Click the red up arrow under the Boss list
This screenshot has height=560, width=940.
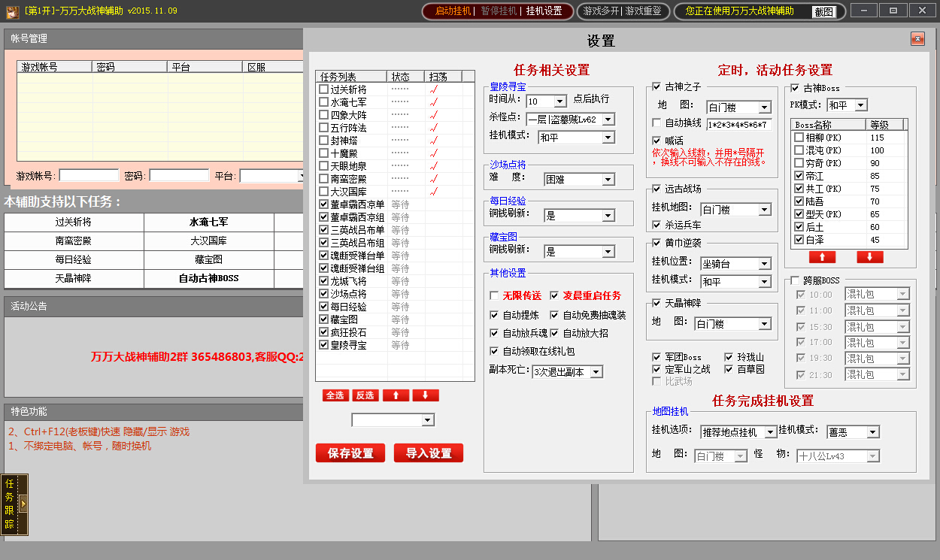pos(822,257)
